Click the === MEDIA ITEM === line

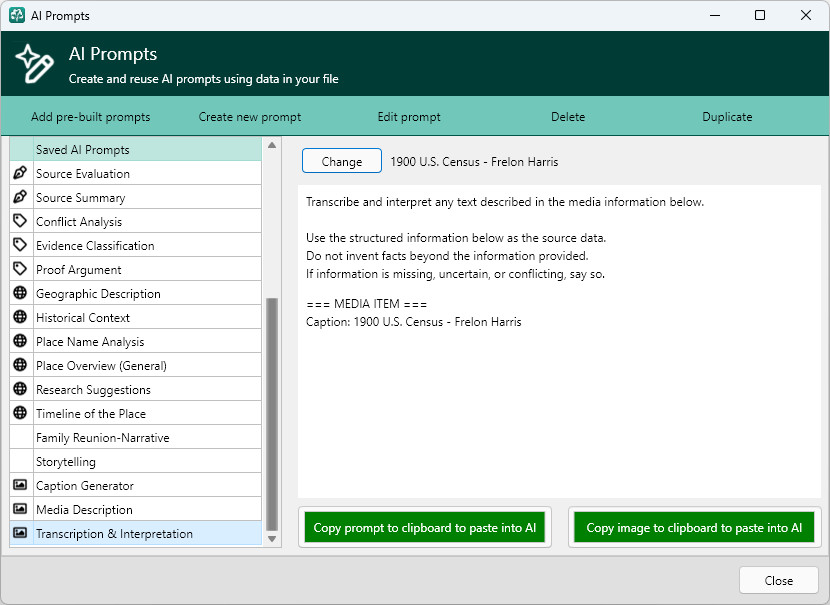(x=366, y=304)
